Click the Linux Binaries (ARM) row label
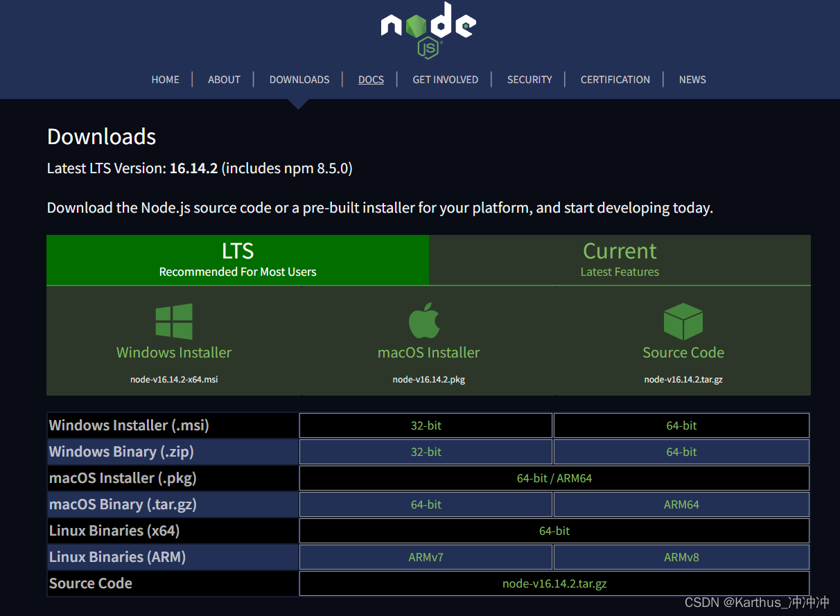 point(117,557)
